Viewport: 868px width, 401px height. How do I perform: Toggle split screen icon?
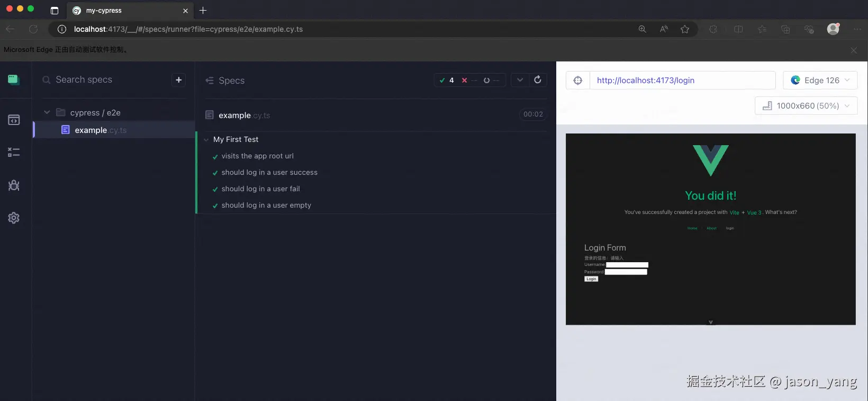pos(738,29)
